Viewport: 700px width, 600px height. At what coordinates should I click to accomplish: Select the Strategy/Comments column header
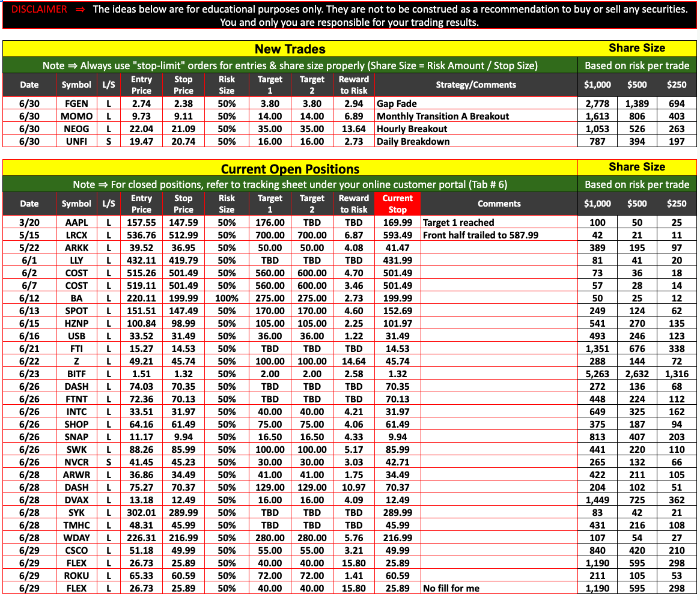[x=475, y=85]
